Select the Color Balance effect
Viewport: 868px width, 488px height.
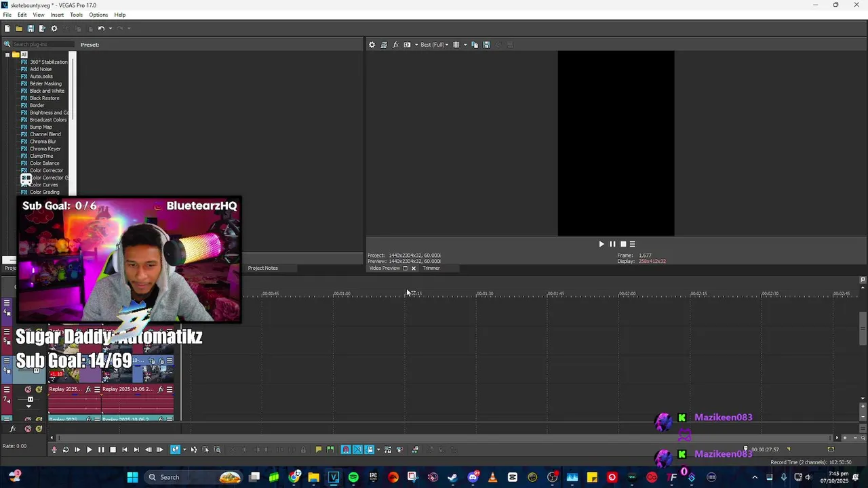pyautogui.click(x=44, y=163)
